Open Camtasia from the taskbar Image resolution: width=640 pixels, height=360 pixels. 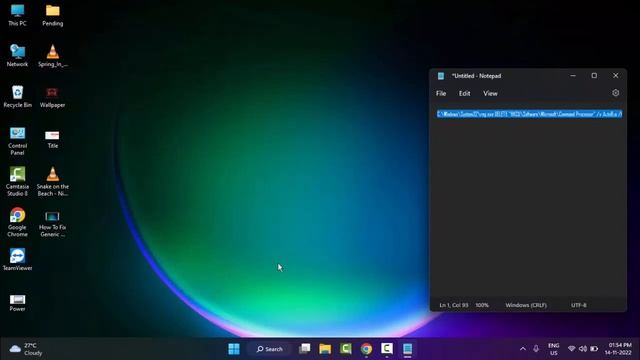(346, 349)
